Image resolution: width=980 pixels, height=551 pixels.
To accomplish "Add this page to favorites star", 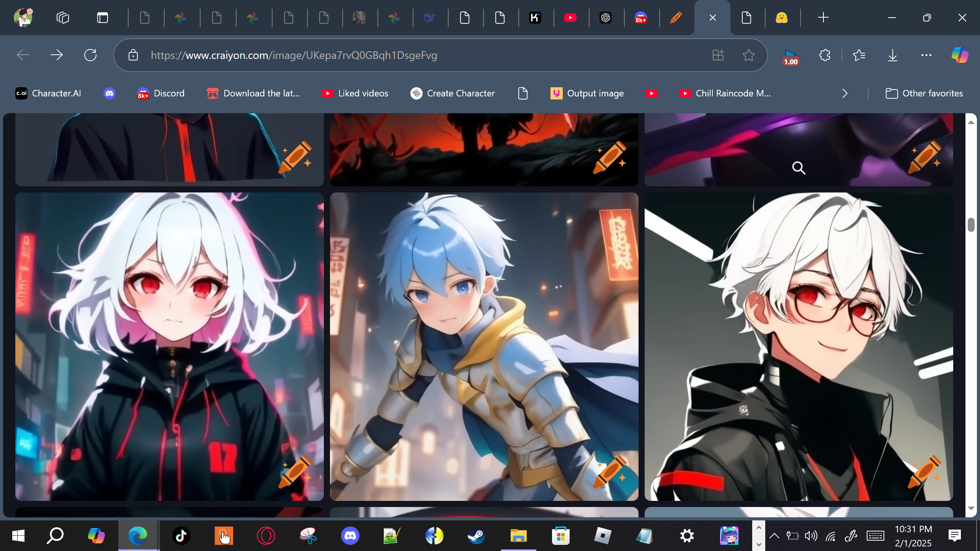I will [748, 55].
